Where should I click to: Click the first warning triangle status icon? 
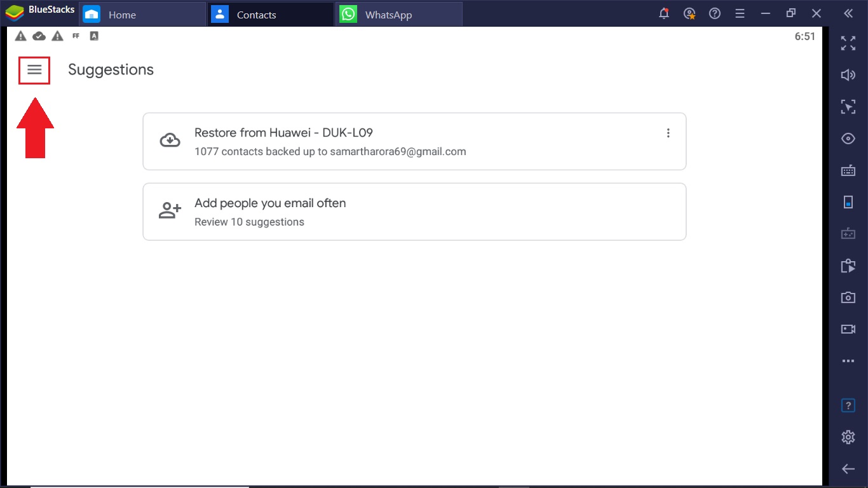point(21,36)
